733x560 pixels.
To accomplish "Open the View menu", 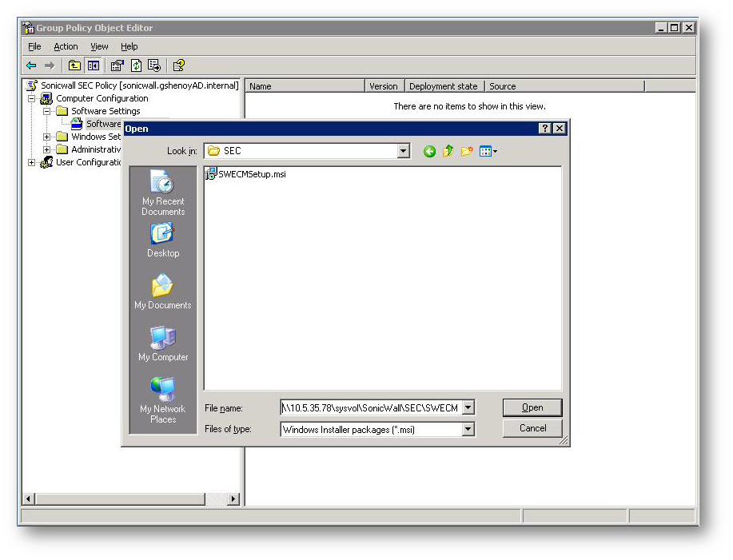I will point(99,46).
